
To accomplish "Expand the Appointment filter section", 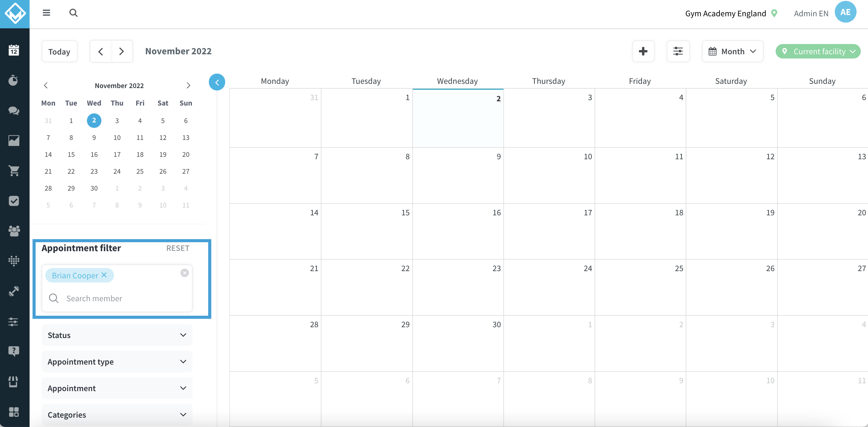I will coord(117,388).
